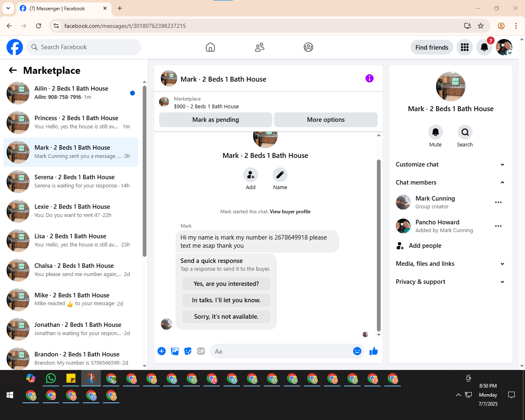
Task: Go to the Home feed icon
Action: click(x=210, y=47)
